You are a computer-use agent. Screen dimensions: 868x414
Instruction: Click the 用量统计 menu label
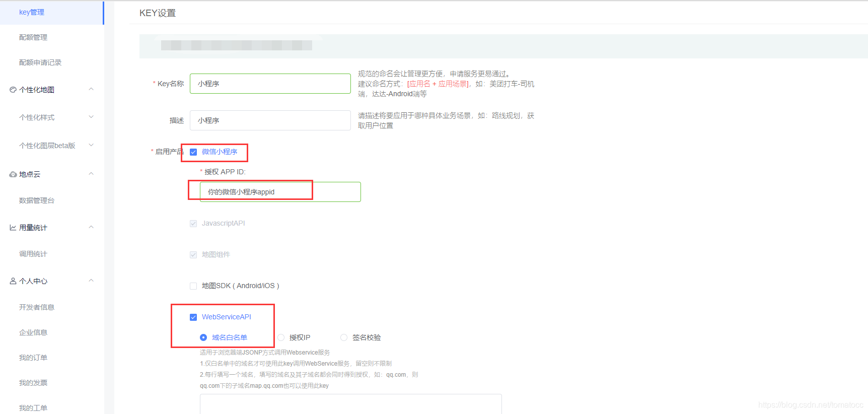[33, 228]
